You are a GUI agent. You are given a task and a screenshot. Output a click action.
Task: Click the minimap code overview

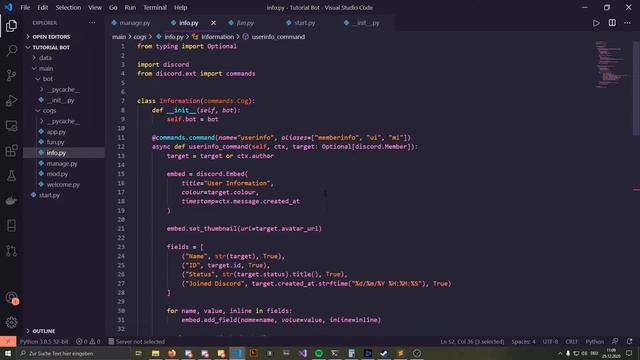coord(611,64)
